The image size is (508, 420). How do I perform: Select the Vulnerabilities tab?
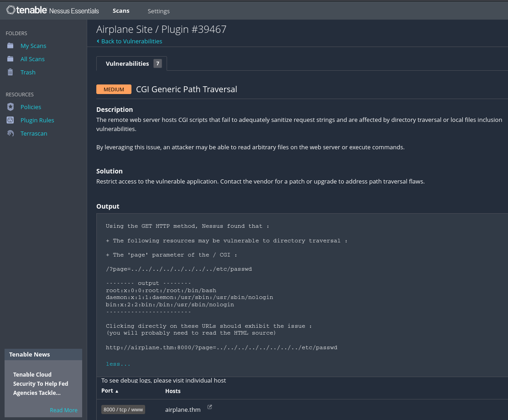[127, 63]
